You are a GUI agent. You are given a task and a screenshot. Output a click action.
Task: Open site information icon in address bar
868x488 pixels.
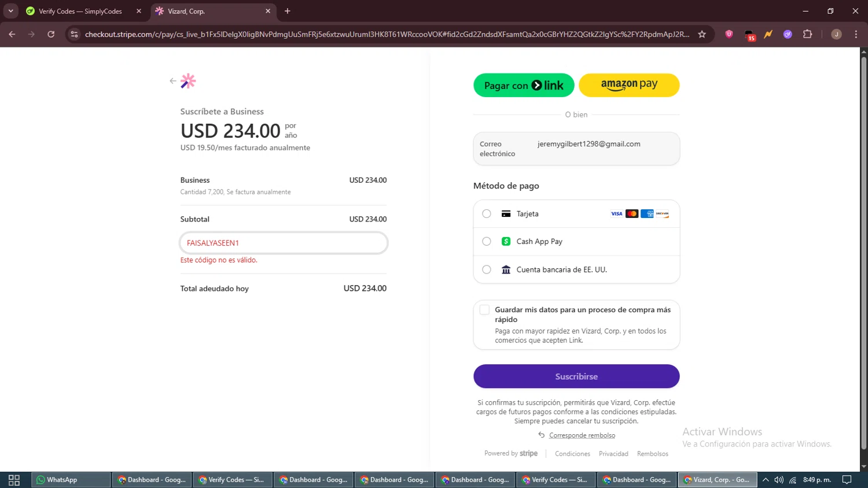pos(74,34)
